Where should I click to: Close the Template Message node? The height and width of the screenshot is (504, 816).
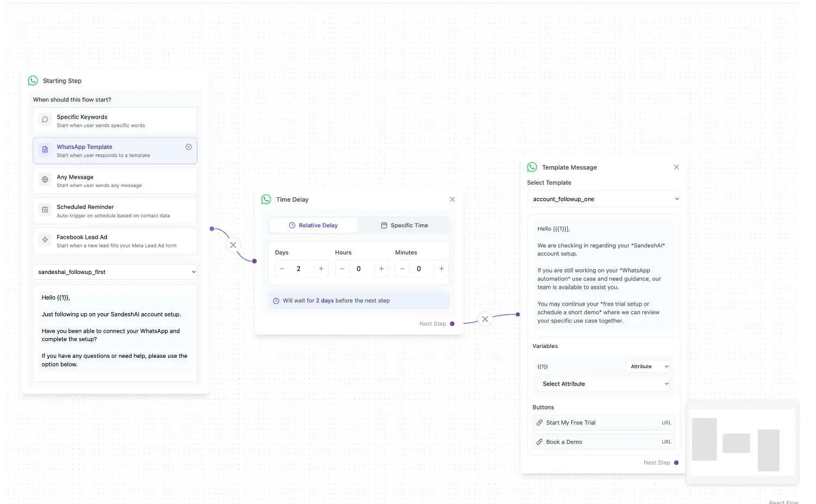676,167
